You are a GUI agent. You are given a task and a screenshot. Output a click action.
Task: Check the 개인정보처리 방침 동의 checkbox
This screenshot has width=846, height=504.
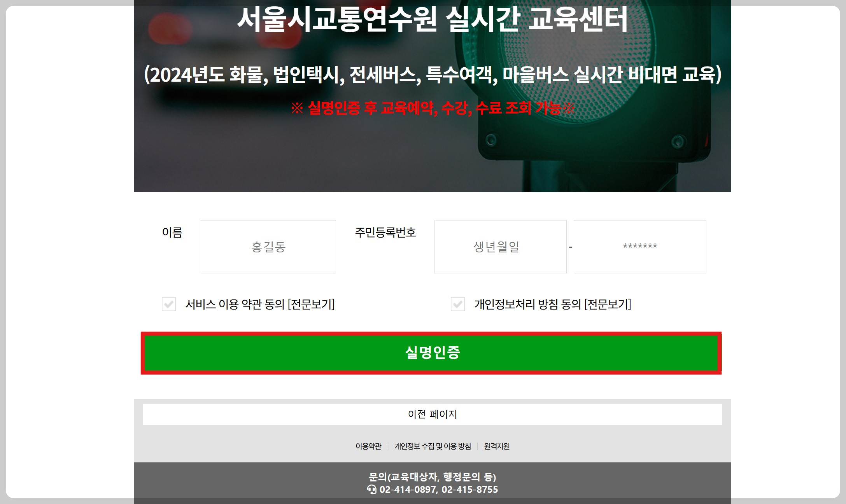pyautogui.click(x=457, y=304)
